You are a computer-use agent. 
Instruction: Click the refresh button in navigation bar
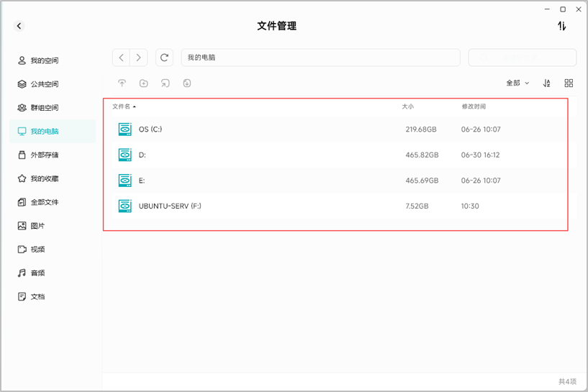click(164, 58)
